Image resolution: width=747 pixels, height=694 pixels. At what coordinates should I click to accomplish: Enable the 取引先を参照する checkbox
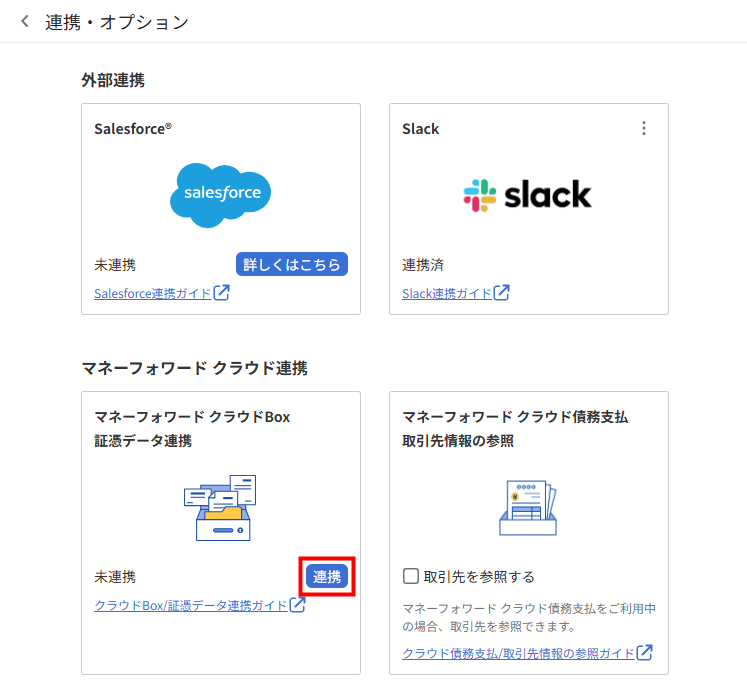pos(410,576)
